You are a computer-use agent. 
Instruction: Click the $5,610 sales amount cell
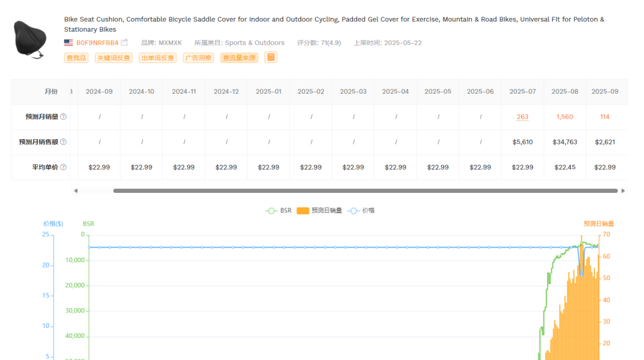pyautogui.click(x=522, y=142)
